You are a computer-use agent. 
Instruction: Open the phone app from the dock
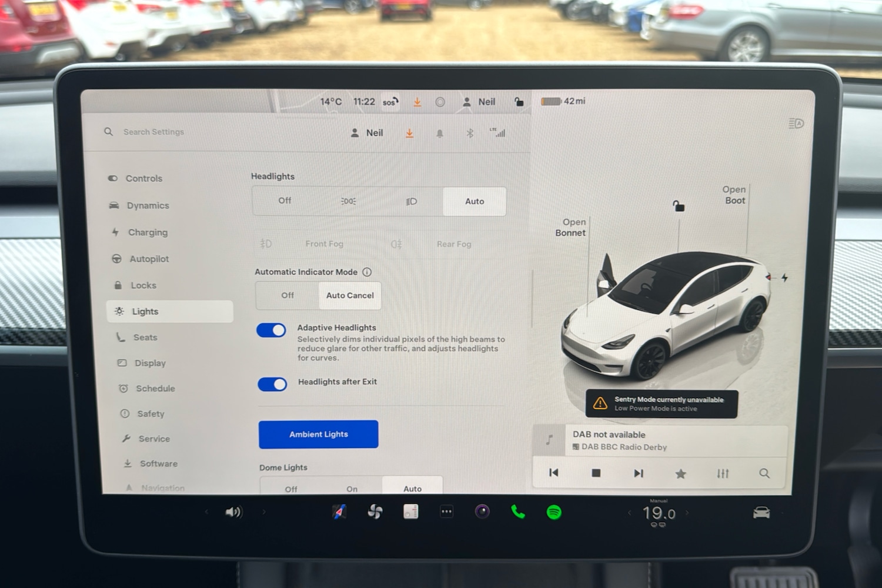pos(519,512)
